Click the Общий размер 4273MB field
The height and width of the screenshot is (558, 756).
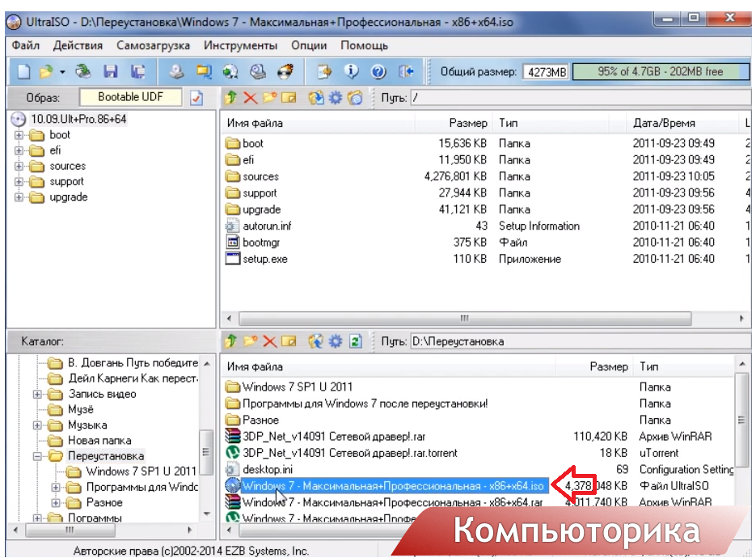tap(547, 72)
